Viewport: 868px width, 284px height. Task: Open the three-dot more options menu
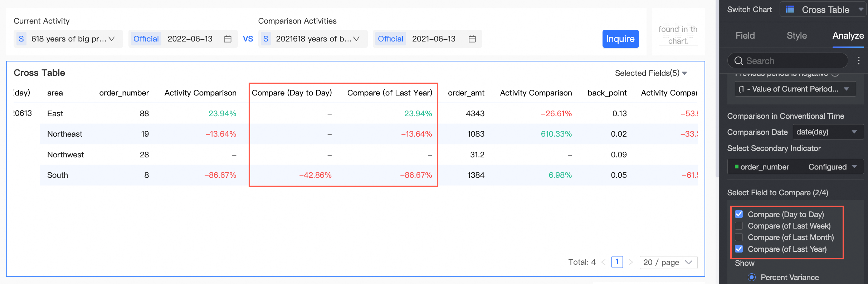click(859, 60)
